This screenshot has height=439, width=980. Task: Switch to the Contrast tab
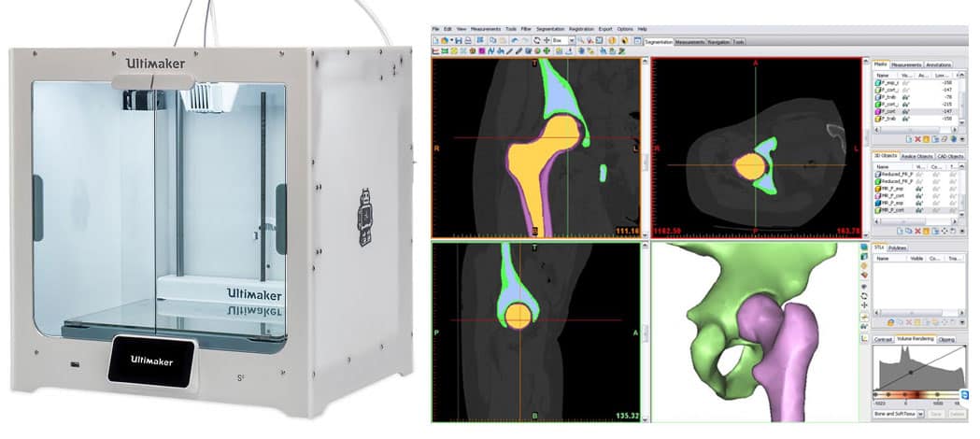(883, 340)
